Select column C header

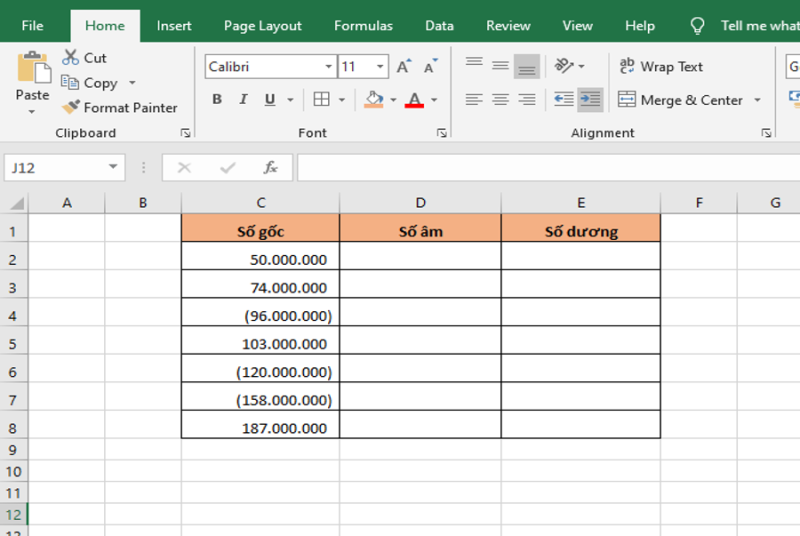pyautogui.click(x=261, y=203)
